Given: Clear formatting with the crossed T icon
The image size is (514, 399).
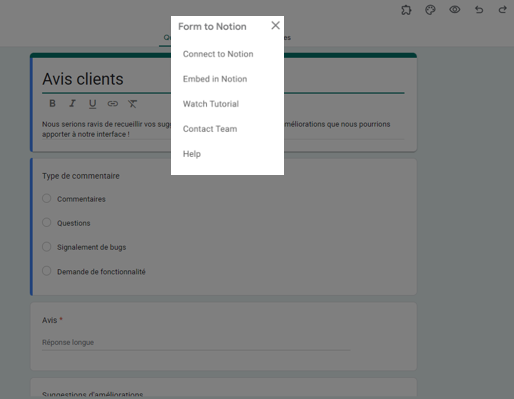Looking at the screenshot, I should [x=132, y=104].
